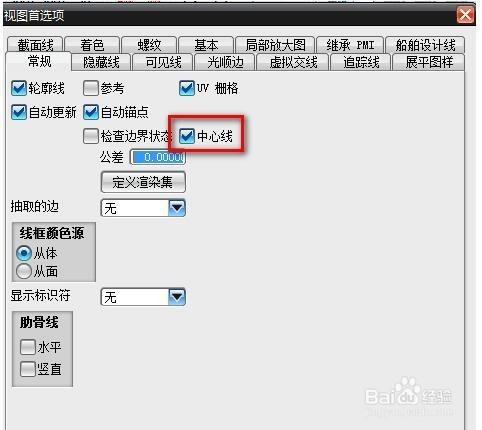Open the 可见线 tab

[x=163, y=62]
